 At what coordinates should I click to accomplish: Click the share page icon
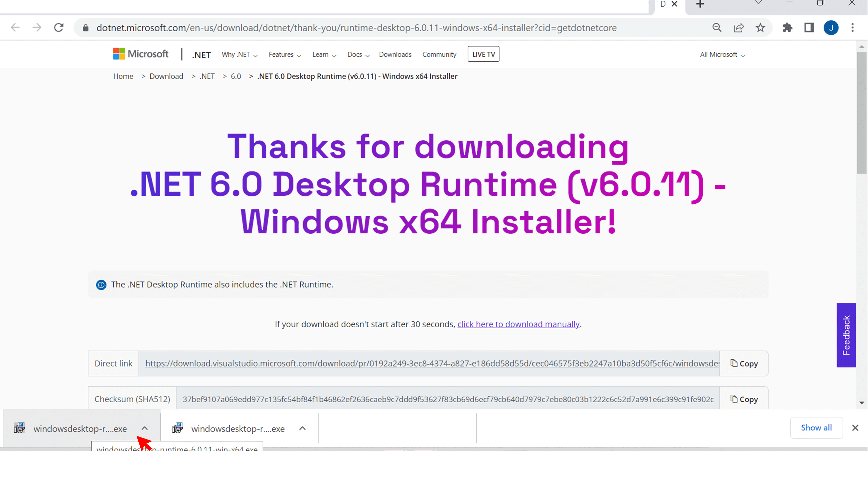[739, 28]
